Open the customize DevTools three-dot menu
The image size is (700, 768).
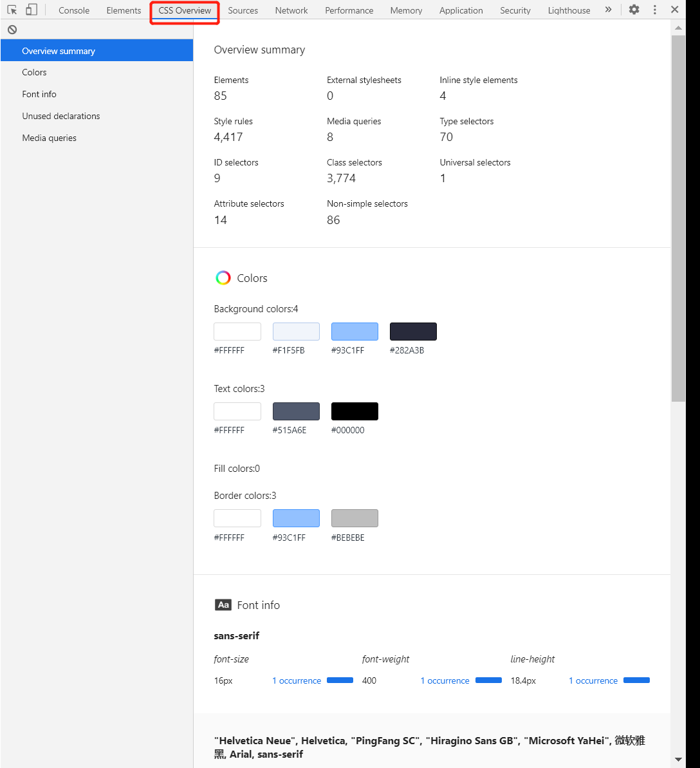pyautogui.click(x=654, y=10)
